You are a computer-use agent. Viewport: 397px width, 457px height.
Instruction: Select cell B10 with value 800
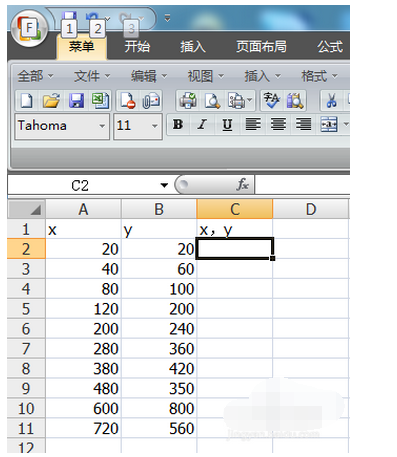click(x=159, y=408)
